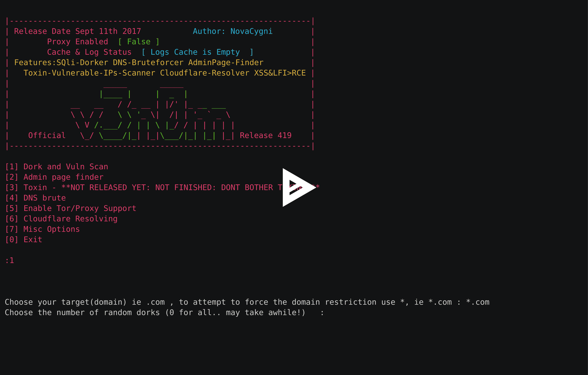
Task: Click 'Release Date Sept 11th 2017' text
Action: point(78,32)
